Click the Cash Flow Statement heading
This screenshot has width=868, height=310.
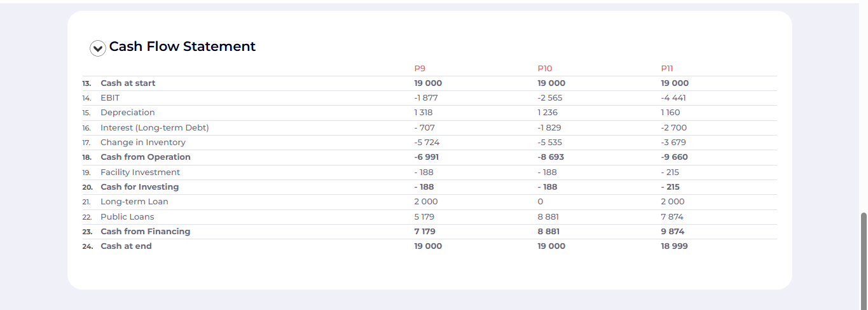[x=183, y=46]
